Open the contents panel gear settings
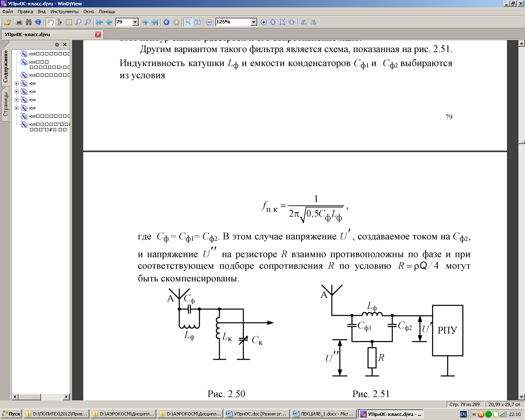 coord(57,45)
